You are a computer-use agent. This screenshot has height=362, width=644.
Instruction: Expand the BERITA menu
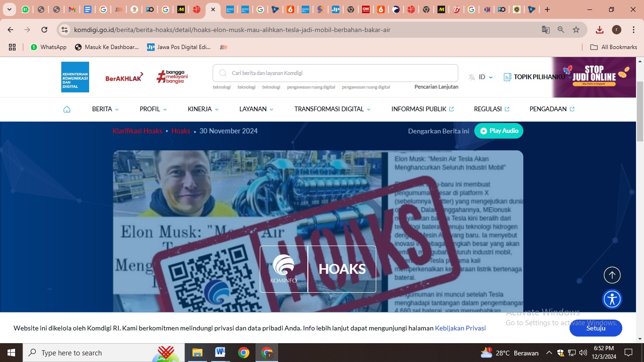106,109
